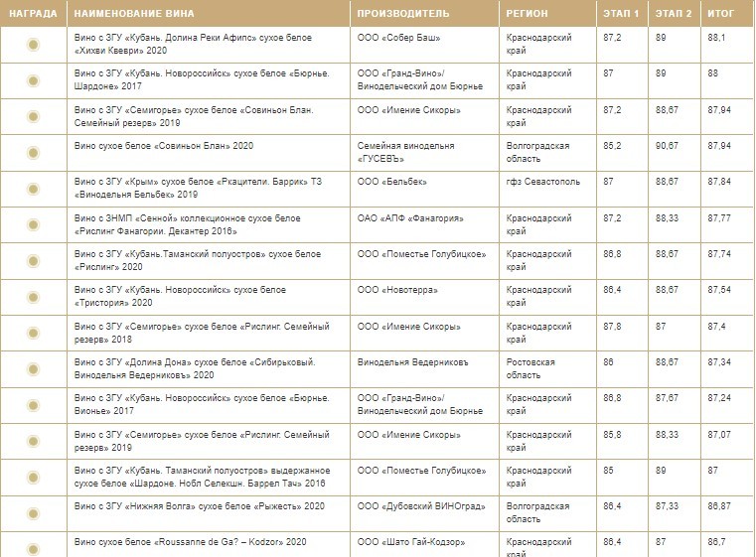Click producer Семейная винодельня «ГУСЕВЪ»

405,152
